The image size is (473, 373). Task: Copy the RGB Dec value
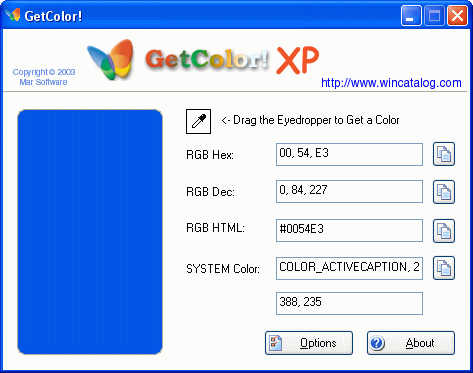tap(444, 192)
